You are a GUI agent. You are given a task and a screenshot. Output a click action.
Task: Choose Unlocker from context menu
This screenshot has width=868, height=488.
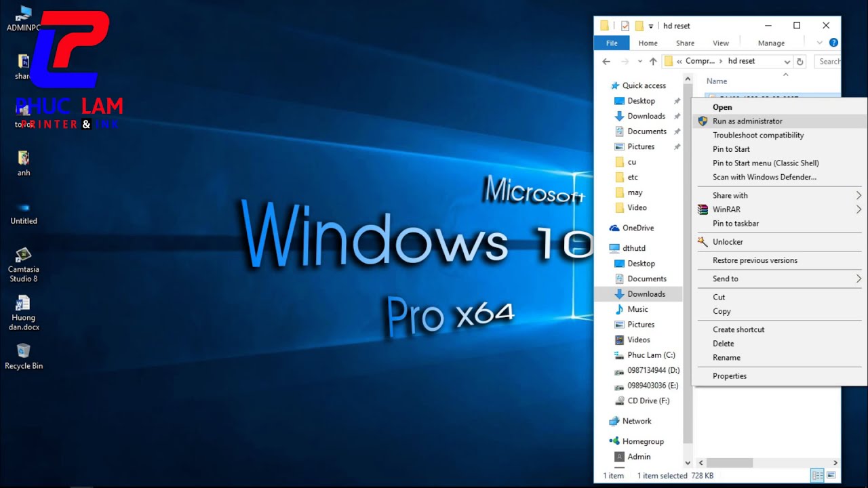point(779,242)
